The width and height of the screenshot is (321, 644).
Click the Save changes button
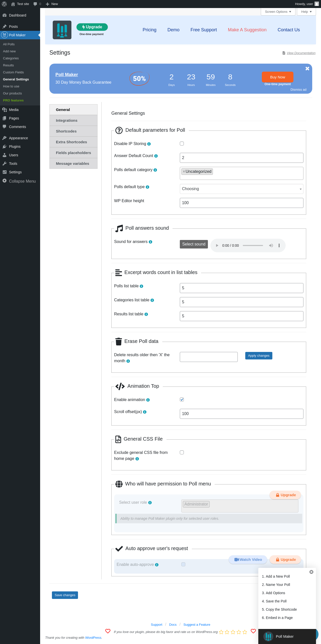(x=65, y=595)
